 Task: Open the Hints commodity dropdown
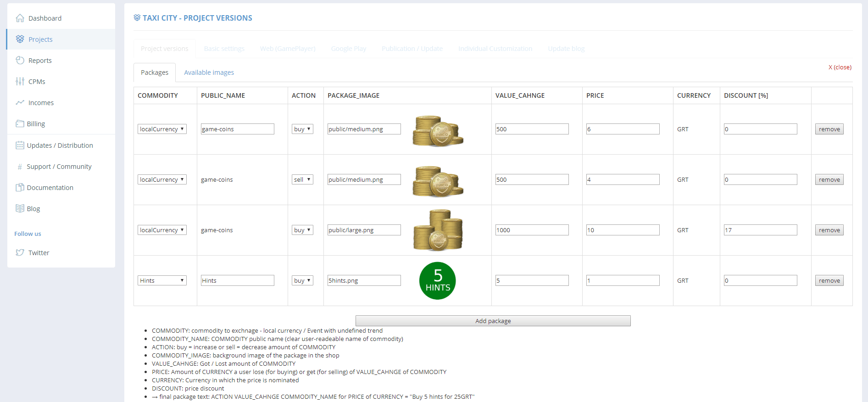[162, 280]
